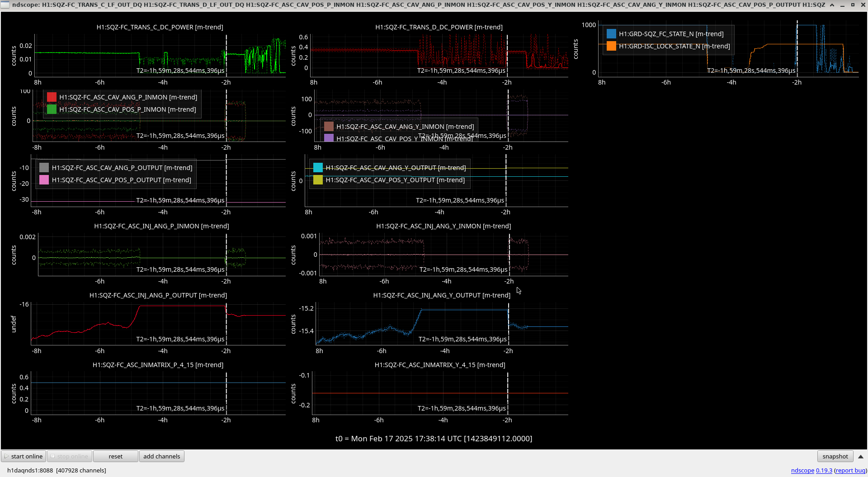Viewport: 868px width, 477px height.
Task: Select the H1:GRD-ISC_LOCK_STATE_N legend label
Action: 674,46
